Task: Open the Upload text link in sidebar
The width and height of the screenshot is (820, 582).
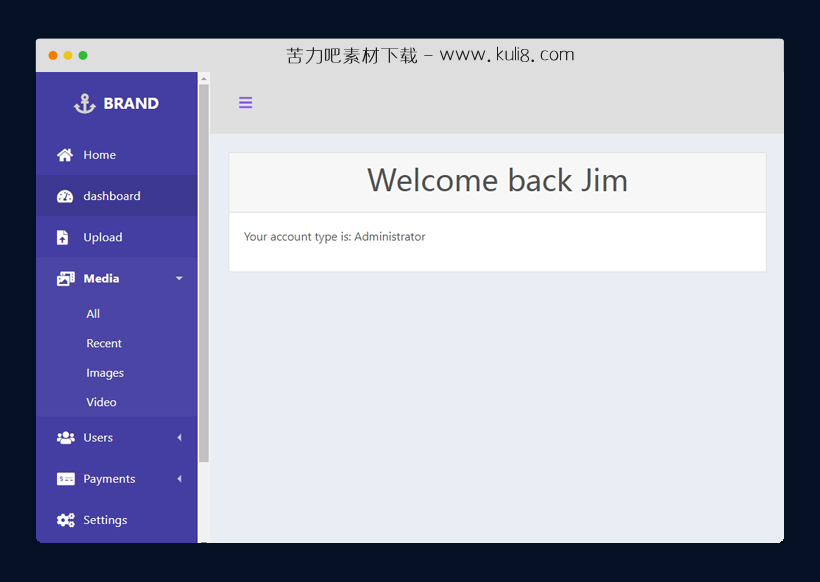Action: 103,238
